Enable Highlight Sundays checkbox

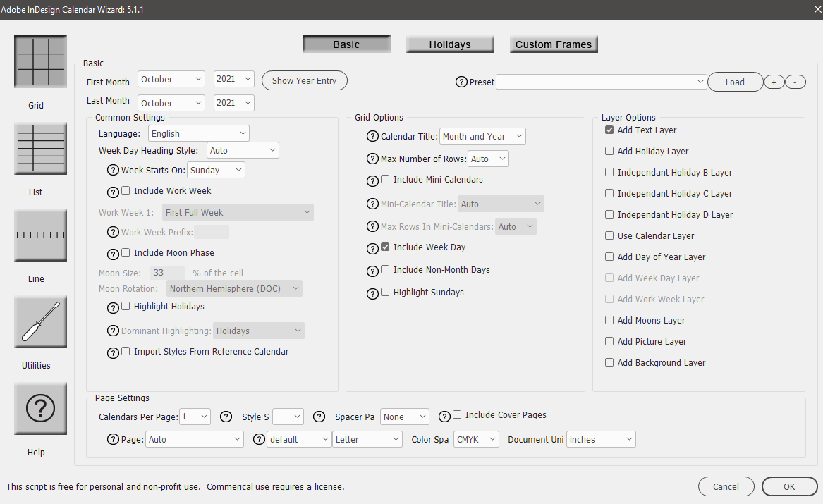coord(385,292)
